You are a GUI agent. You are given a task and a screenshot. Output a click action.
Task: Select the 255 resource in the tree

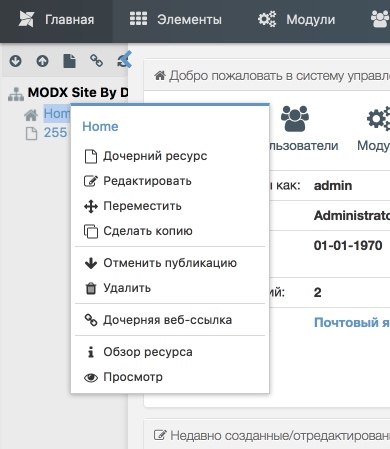pos(55,133)
